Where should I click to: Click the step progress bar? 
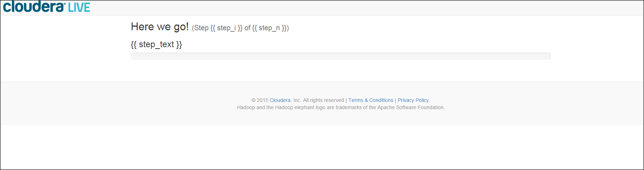[340, 56]
